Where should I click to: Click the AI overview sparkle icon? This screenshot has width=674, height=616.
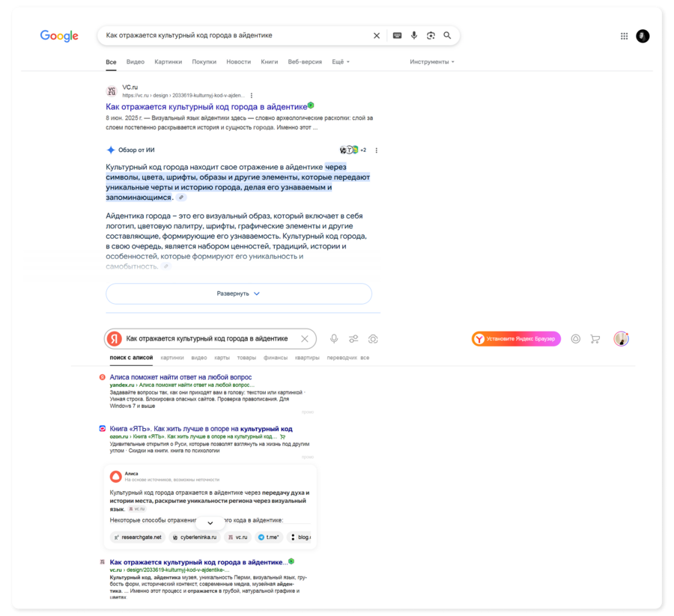(111, 150)
